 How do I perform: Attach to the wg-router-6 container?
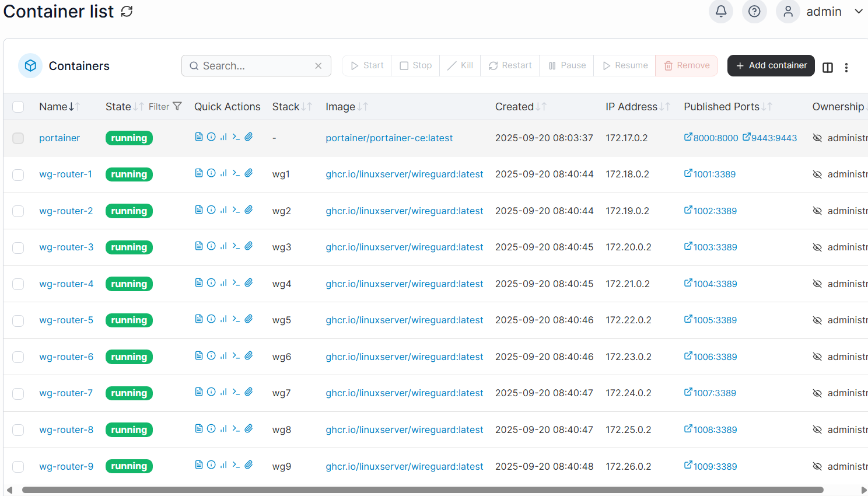point(249,355)
